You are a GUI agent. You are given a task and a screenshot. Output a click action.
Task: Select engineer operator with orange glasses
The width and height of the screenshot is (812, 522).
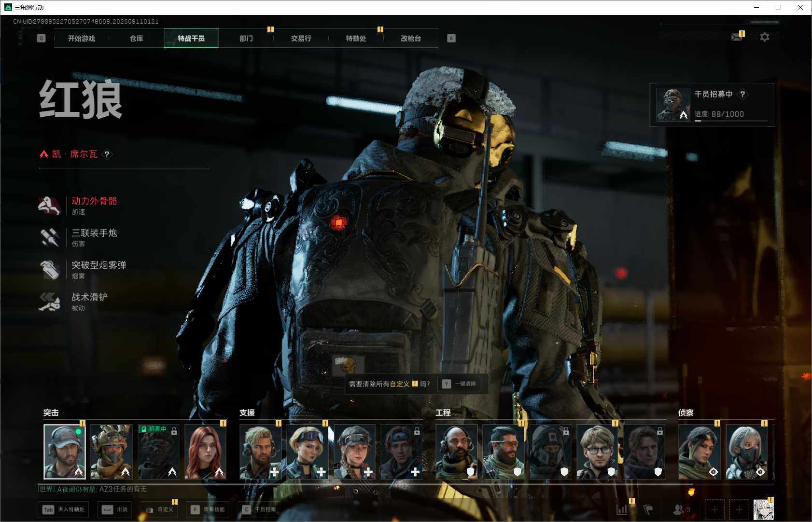(504, 452)
